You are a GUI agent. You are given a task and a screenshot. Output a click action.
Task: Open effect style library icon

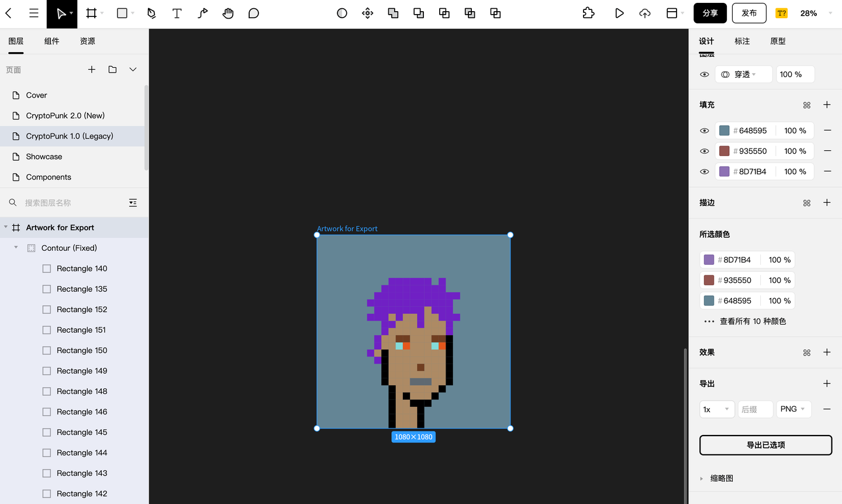coord(807,353)
